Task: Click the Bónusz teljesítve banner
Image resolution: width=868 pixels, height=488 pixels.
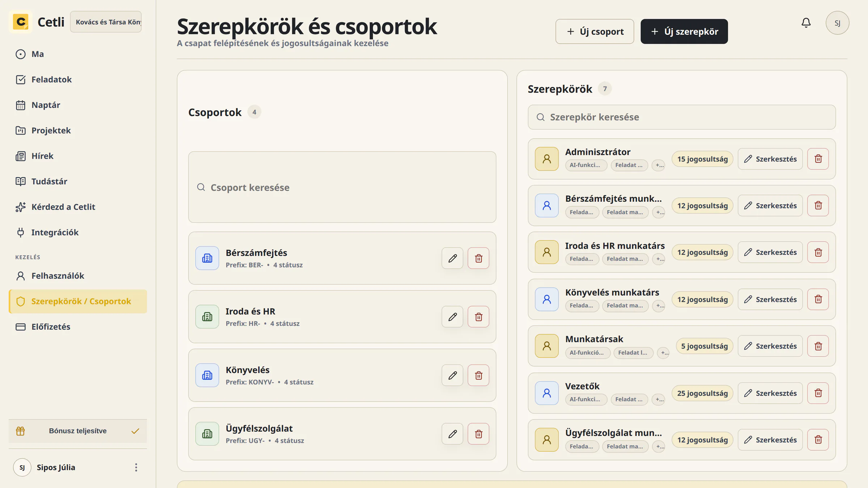Action: (x=78, y=431)
